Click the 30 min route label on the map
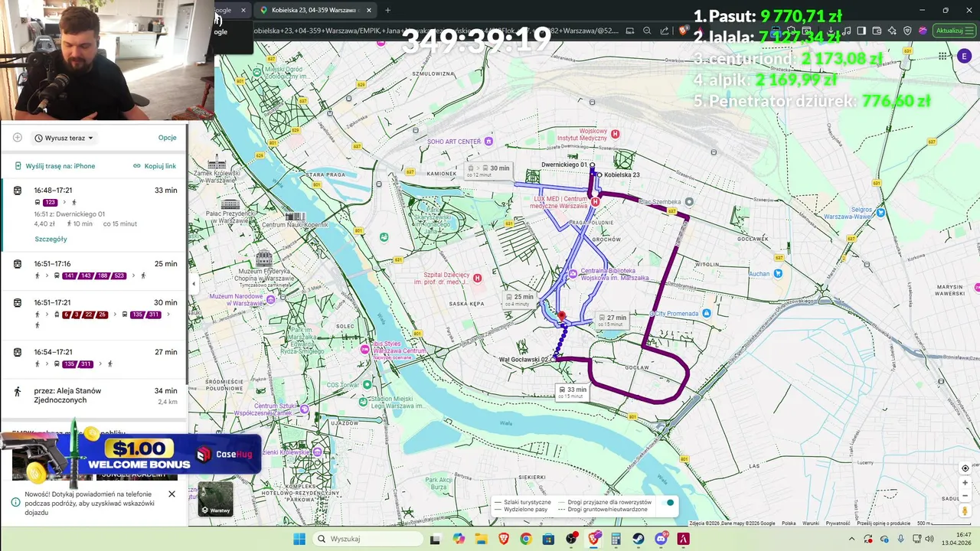Screen dimensions: 980x551 point(490,170)
